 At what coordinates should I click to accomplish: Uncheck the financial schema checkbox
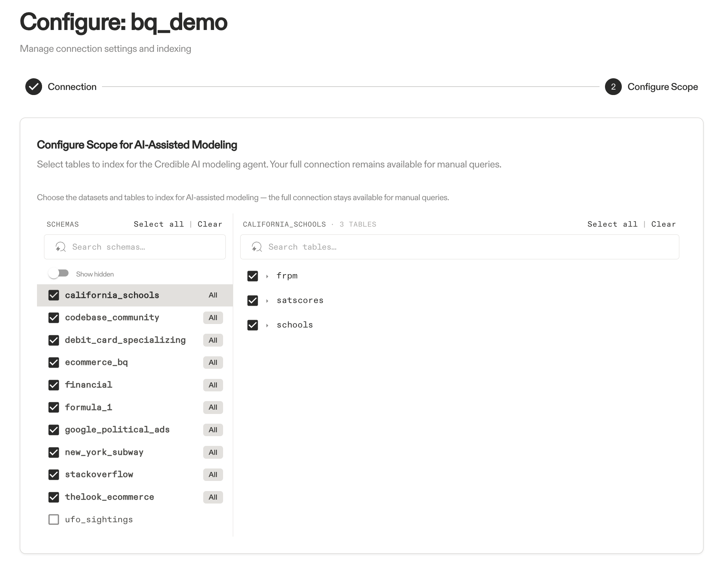click(54, 385)
